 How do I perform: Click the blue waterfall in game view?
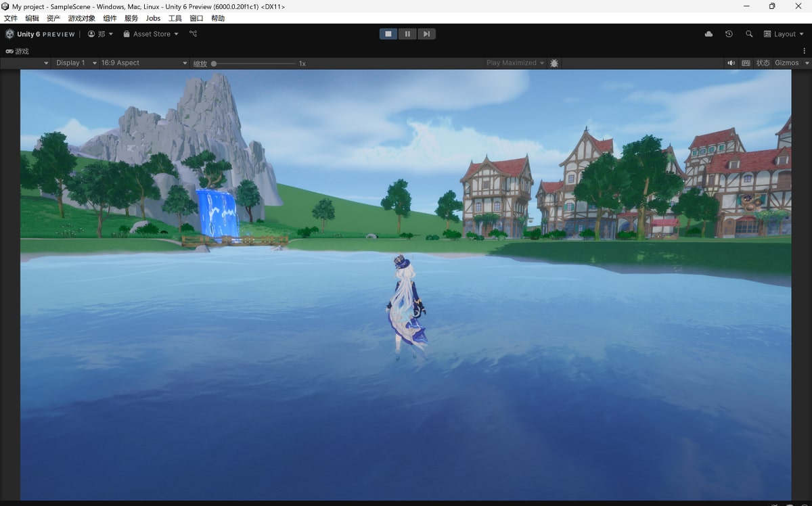(217, 214)
